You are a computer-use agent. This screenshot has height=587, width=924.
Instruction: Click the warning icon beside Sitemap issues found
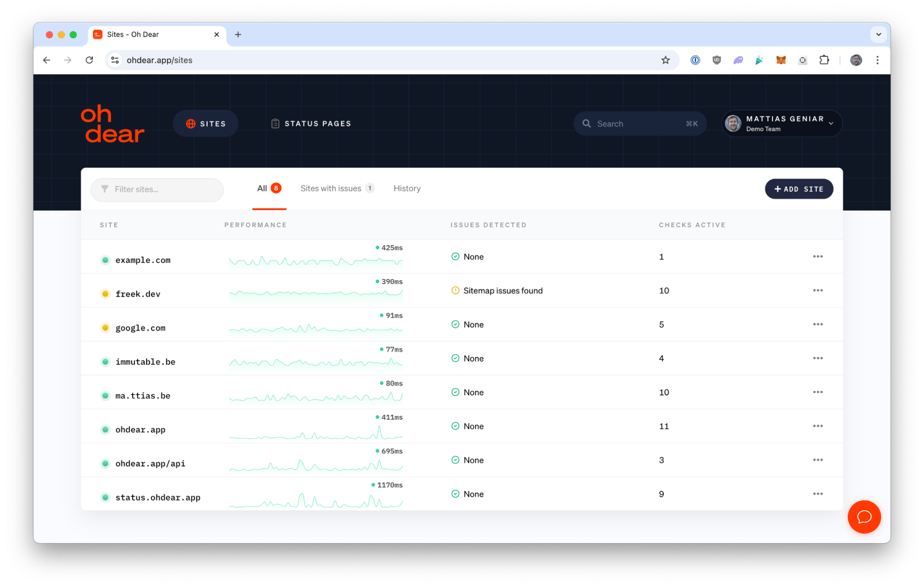coord(455,290)
